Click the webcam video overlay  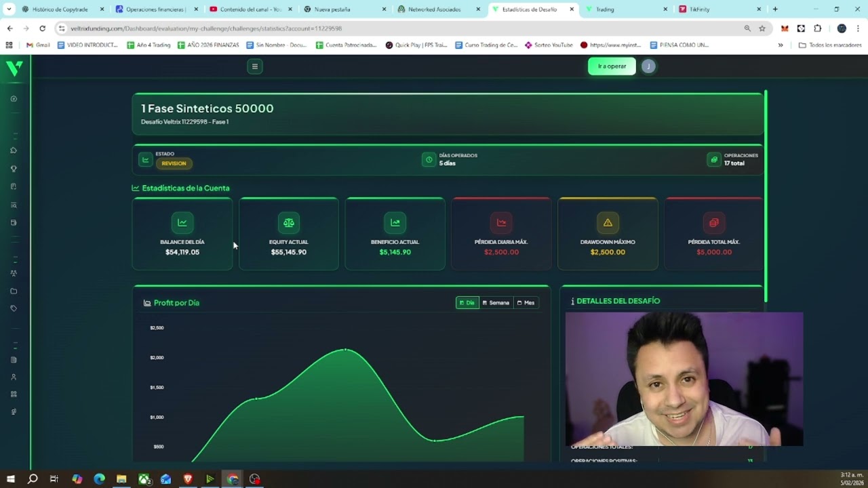pos(684,379)
